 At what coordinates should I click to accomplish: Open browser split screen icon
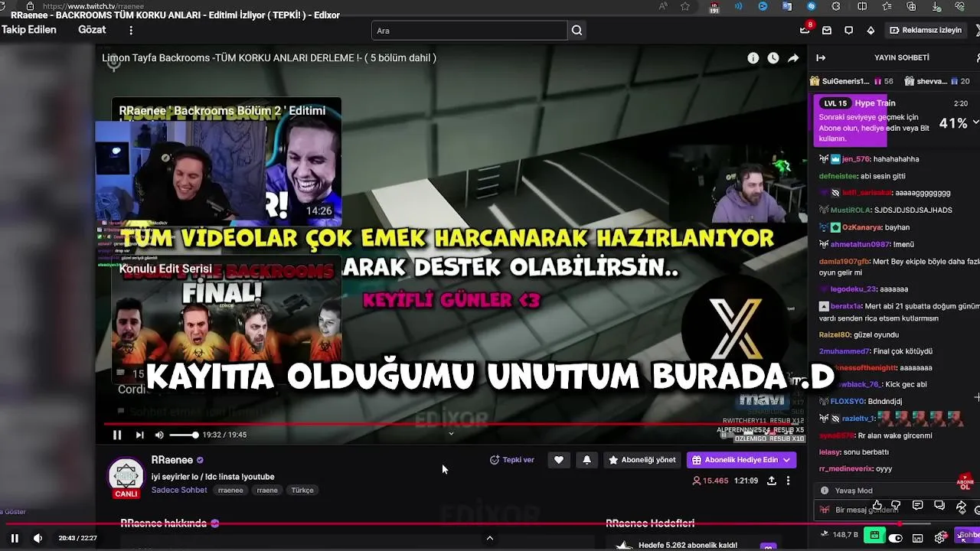[x=862, y=6]
